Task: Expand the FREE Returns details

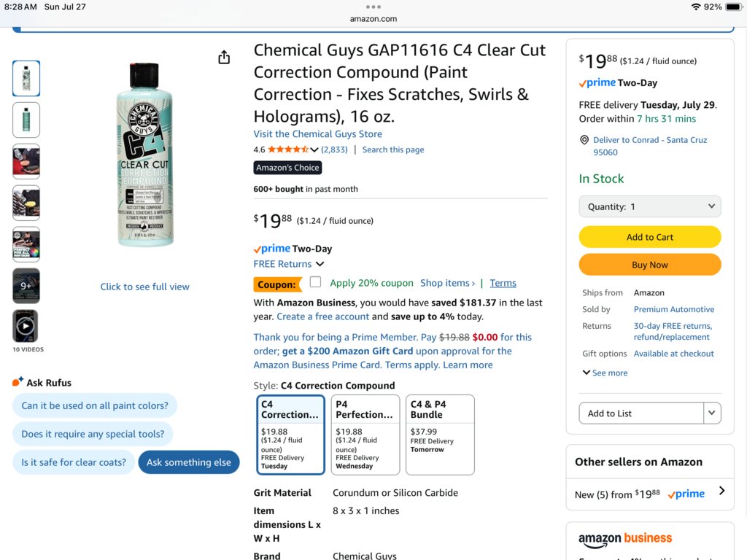Action: [x=289, y=264]
